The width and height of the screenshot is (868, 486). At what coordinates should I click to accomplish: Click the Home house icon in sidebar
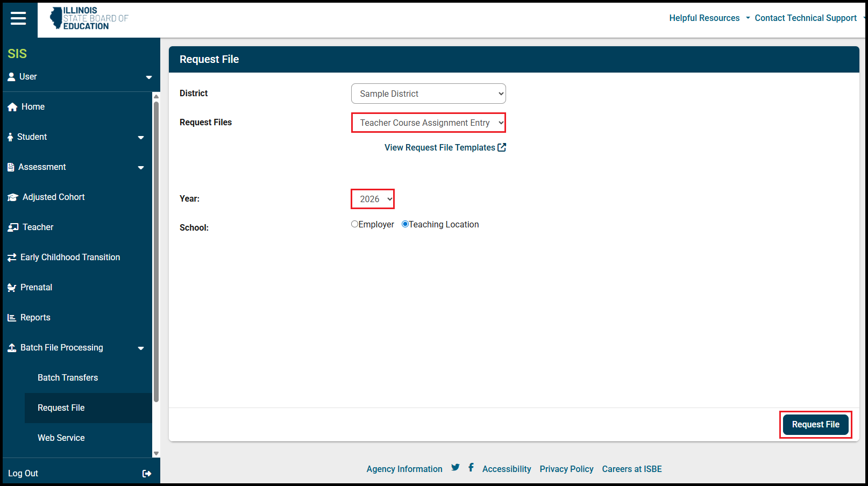pos(13,107)
